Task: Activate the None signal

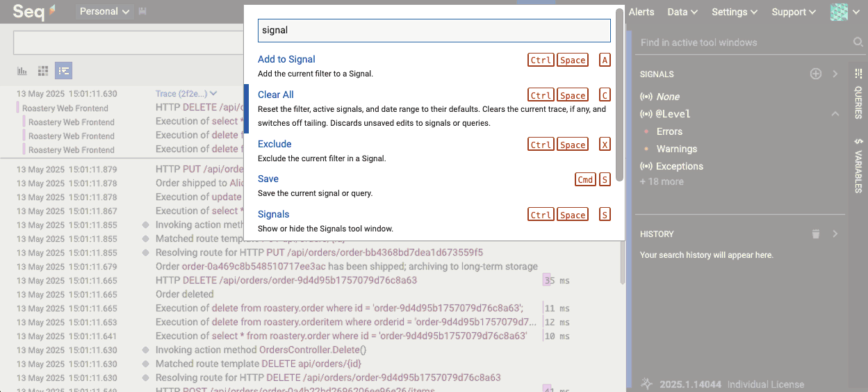Action: [668, 97]
